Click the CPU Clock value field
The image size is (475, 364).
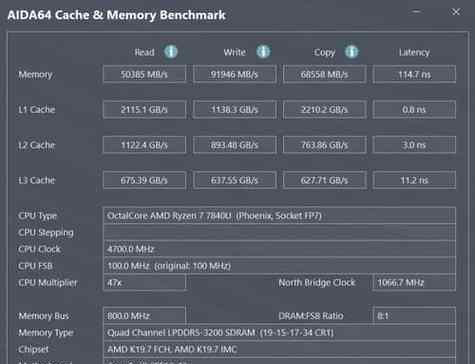point(279,249)
